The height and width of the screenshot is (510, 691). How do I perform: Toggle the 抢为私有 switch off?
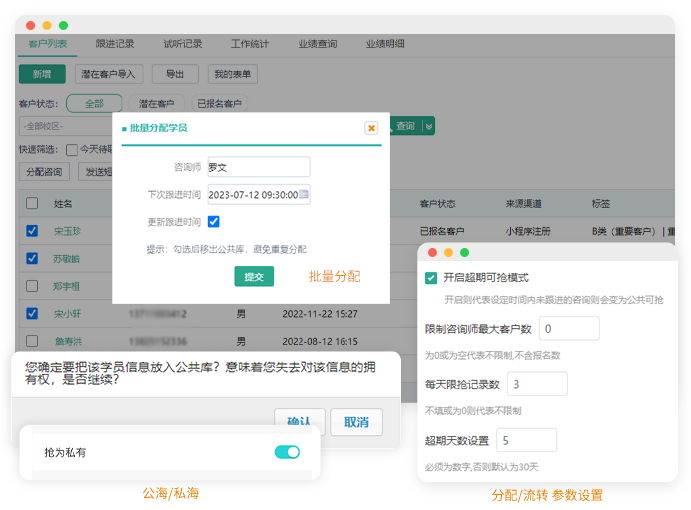(287, 453)
